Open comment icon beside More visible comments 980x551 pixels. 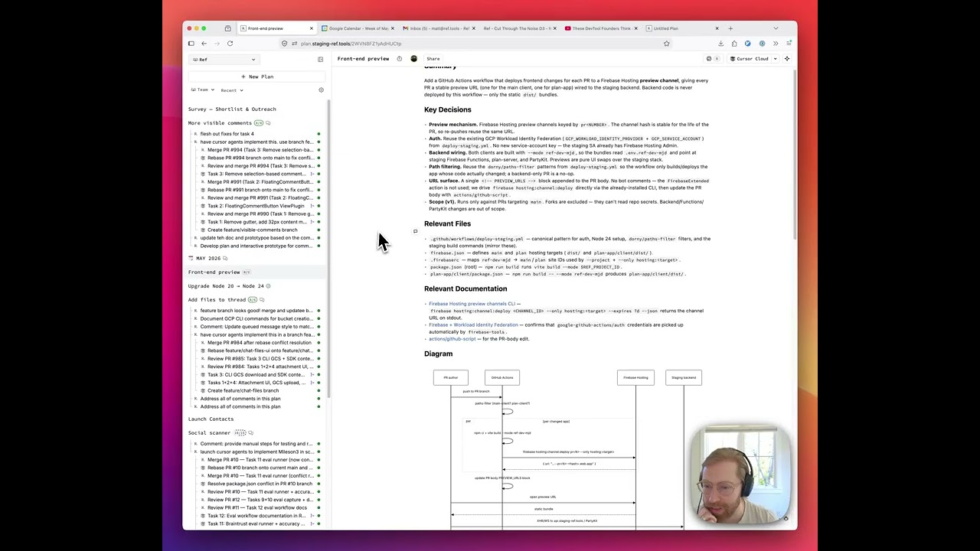click(x=267, y=123)
